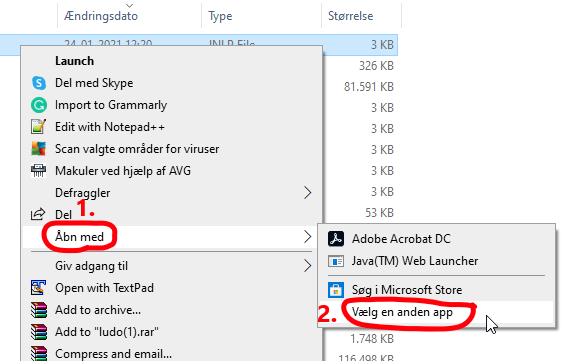Select the Del share entry
564x361 pixels.
coord(172,215)
